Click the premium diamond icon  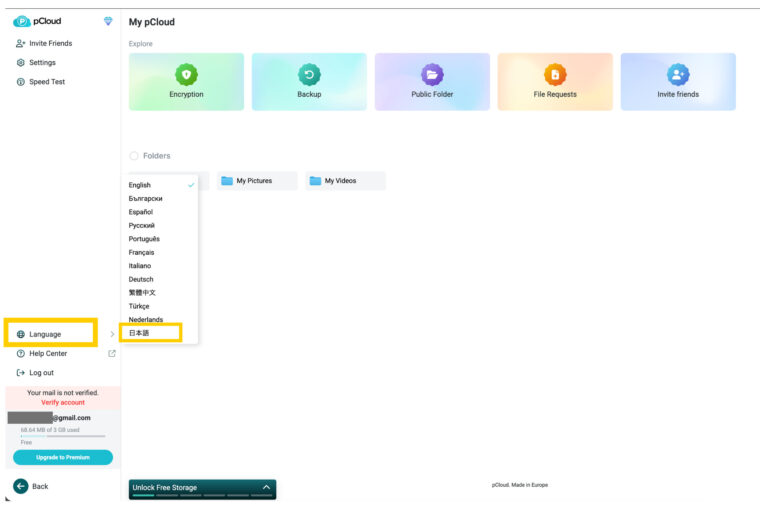[108, 21]
